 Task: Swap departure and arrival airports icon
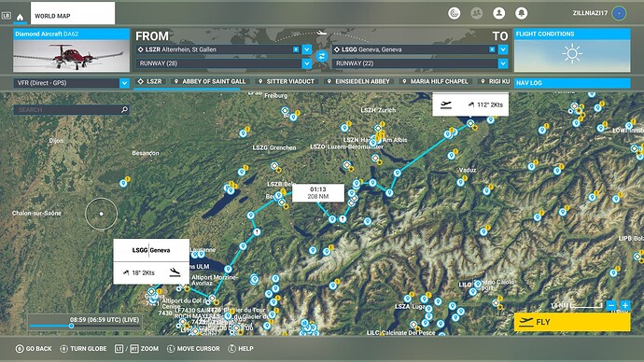[x=322, y=57]
